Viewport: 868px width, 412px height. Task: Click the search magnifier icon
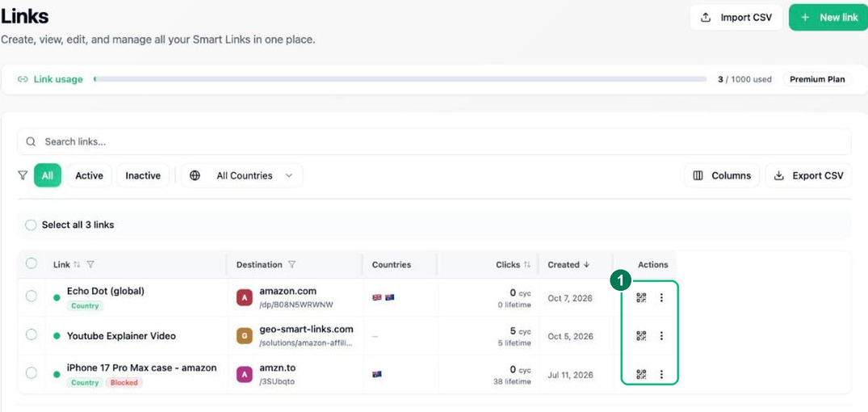click(31, 141)
